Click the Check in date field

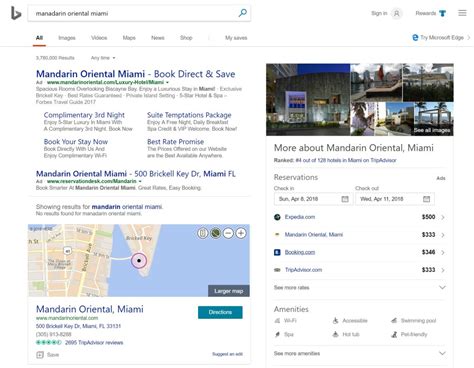click(313, 199)
